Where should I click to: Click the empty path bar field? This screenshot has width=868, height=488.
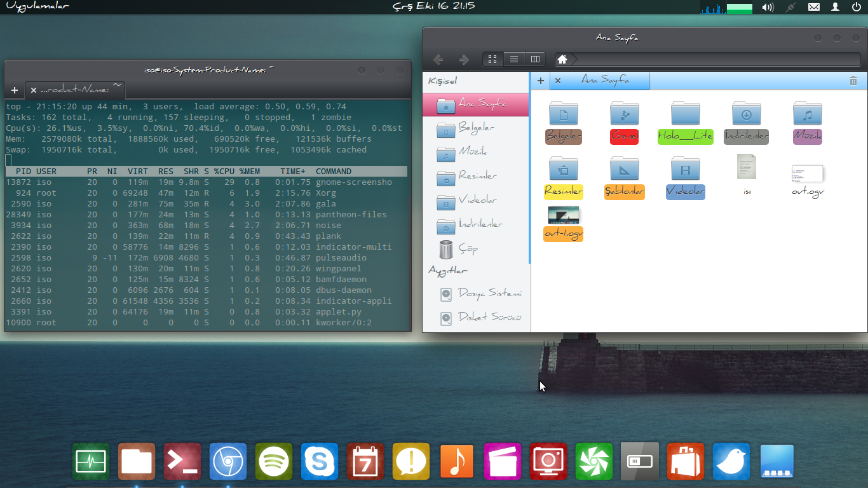point(718,59)
